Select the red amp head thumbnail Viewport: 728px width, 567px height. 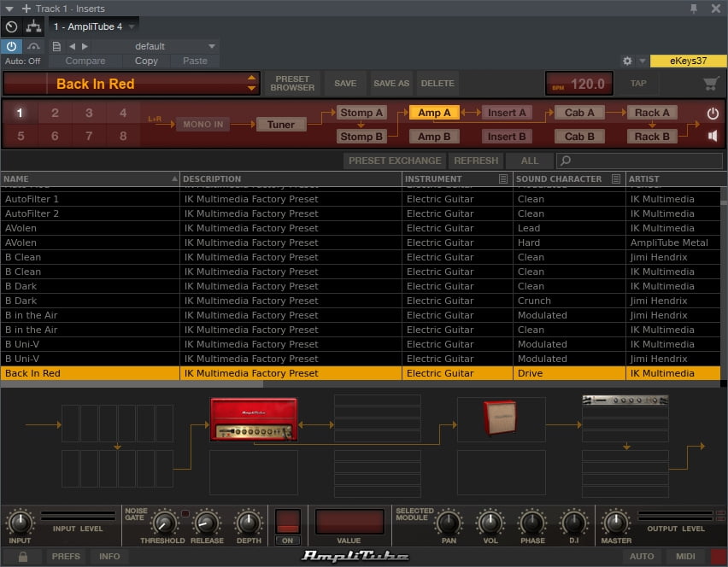pyautogui.click(x=254, y=419)
